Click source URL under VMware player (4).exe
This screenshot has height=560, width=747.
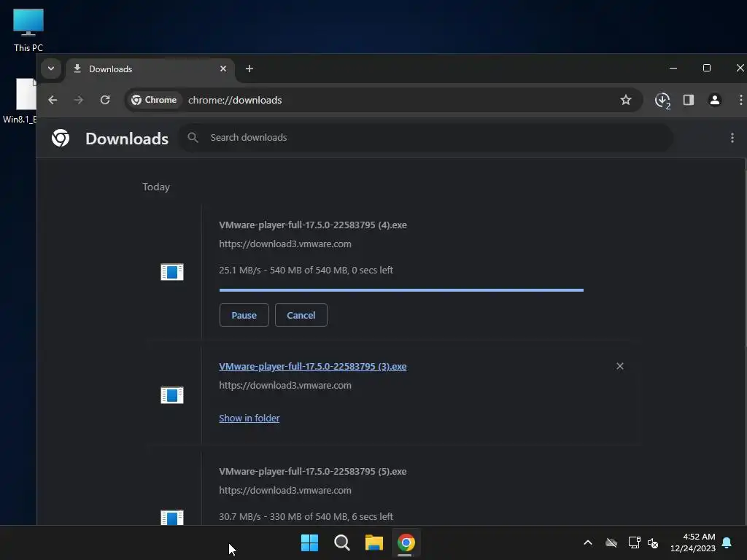(x=285, y=244)
